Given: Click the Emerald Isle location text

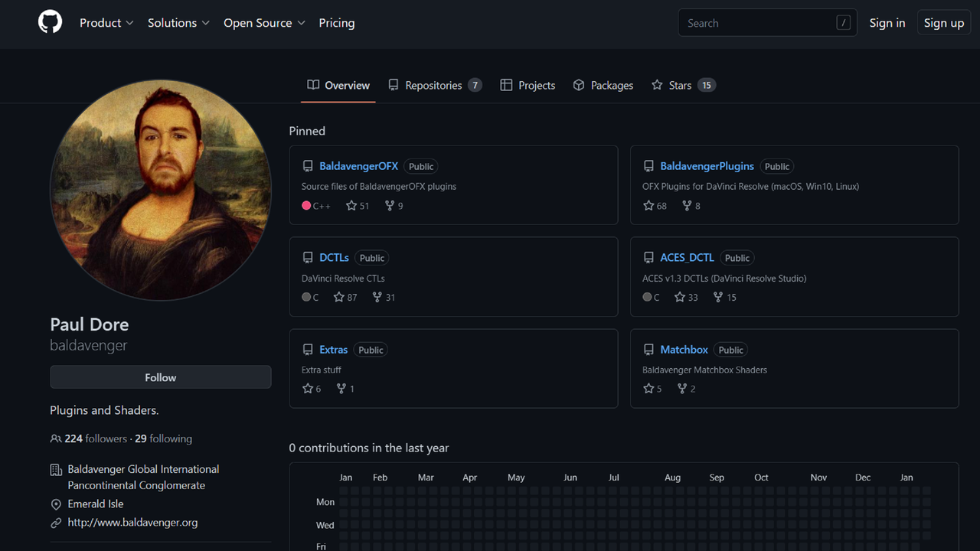Looking at the screenshot, I should click(x=96, y=504).
